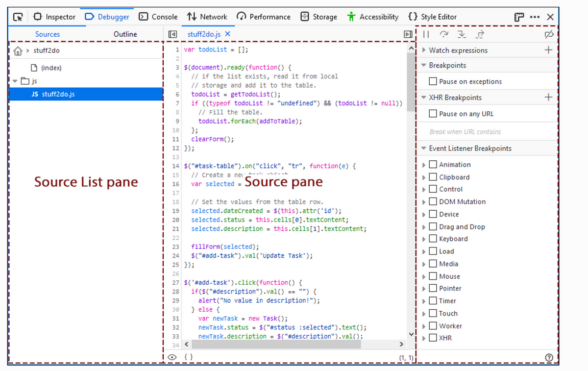Switch to the Storage tab
588x371 pixels.
click(318, 17)
